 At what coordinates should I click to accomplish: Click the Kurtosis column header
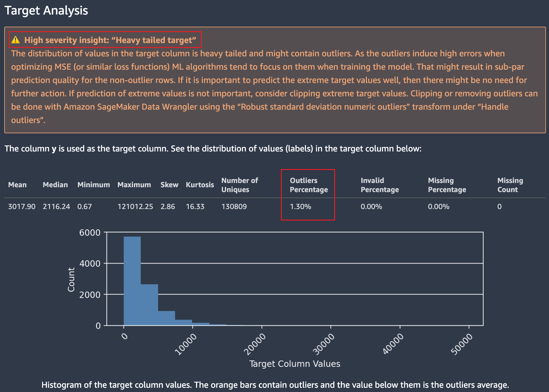click(200, 185)
